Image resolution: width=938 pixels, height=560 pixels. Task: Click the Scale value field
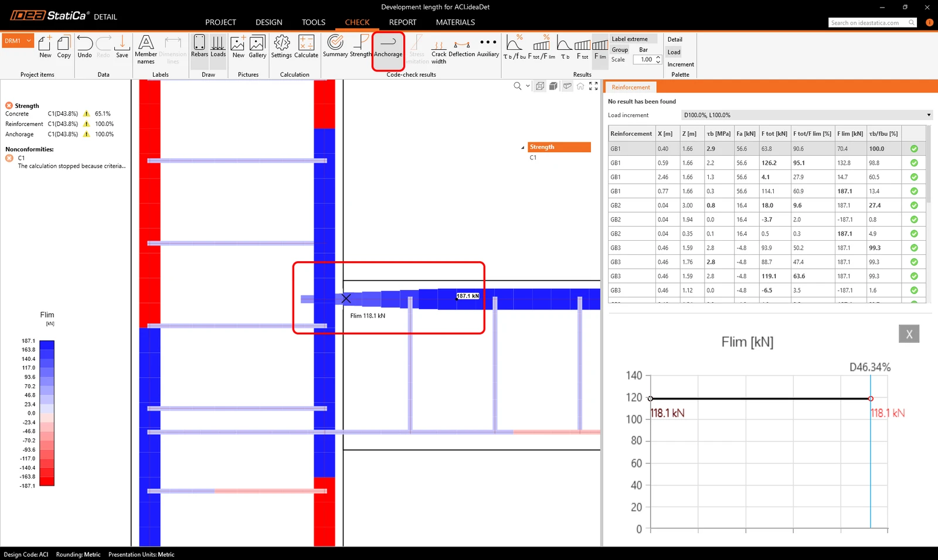(x=644, y=60)
